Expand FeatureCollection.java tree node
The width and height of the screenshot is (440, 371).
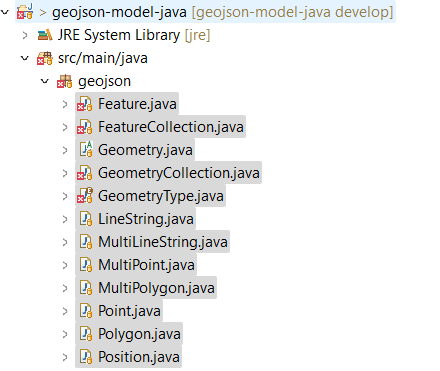click(x=65, y=127)
